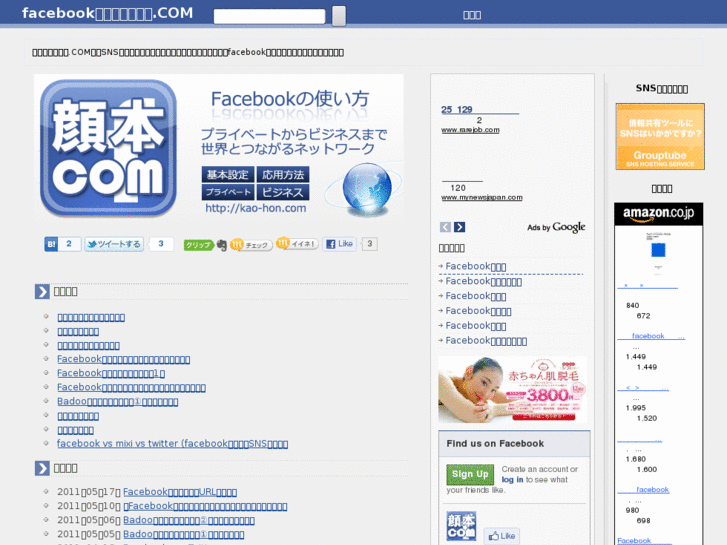Open the www.mynewsjapan.com ad link

click(482, 198)
